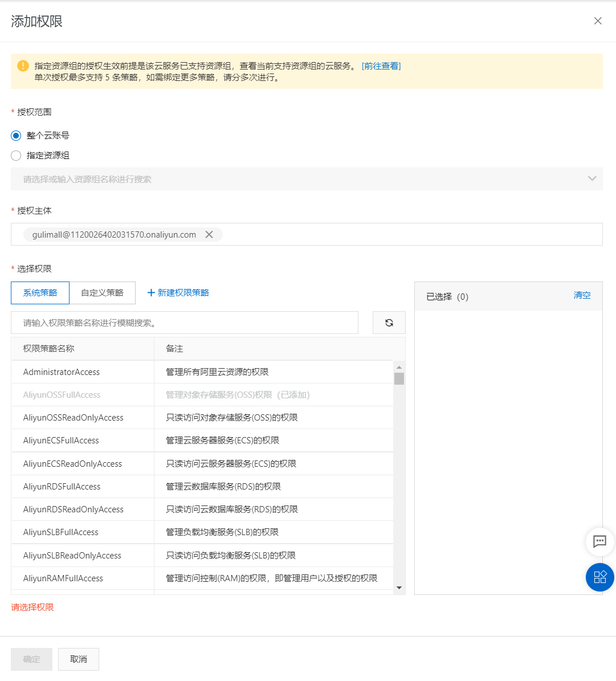616x681 pixels.
Task: Click the 管理对象存储服务(OSS)权限 (已添加) description
Action: tap(238, 395)
